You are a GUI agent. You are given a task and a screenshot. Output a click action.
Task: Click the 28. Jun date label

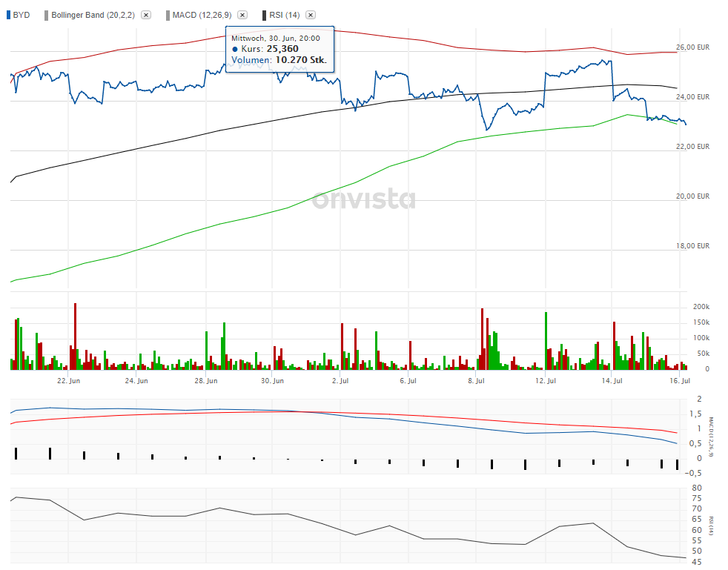[205, 381]
